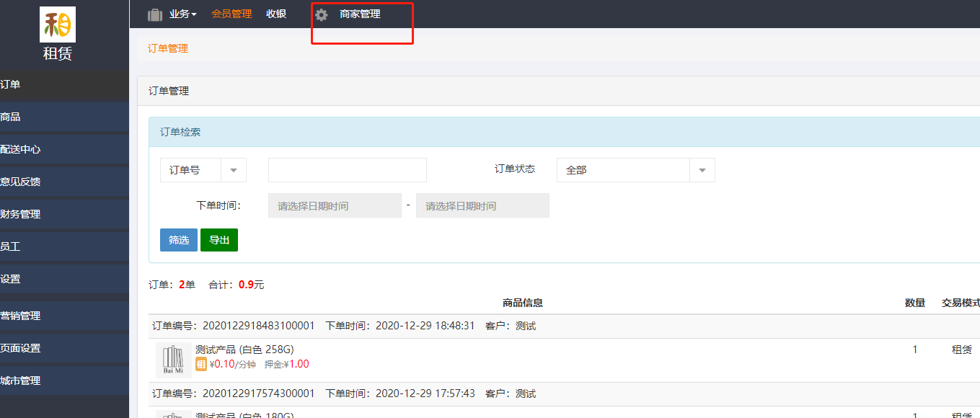Open 意见反馈 in the sidebar

(64, 182)
